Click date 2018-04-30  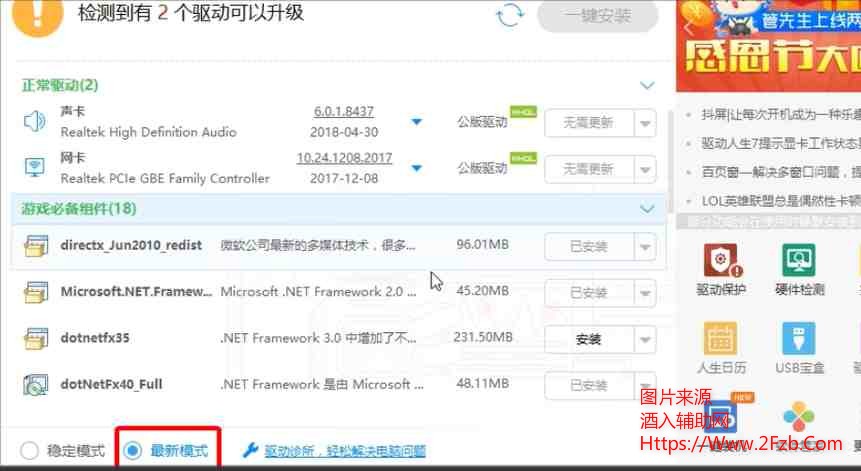tap(344, 132)
